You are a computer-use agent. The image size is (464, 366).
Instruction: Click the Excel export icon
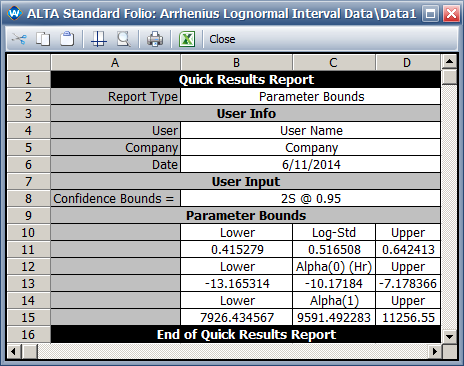pos(187,39)
